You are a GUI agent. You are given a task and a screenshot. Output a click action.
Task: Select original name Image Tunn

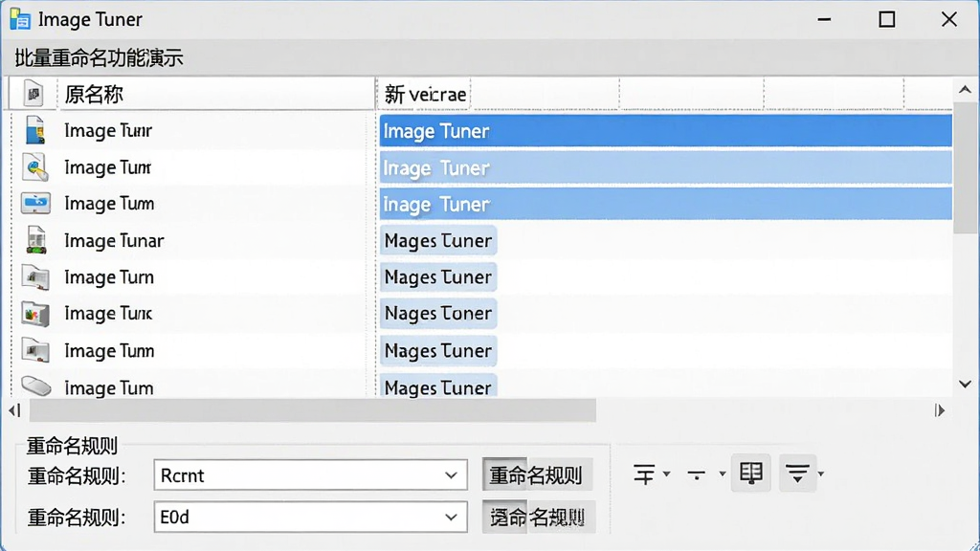click(109, 350)
